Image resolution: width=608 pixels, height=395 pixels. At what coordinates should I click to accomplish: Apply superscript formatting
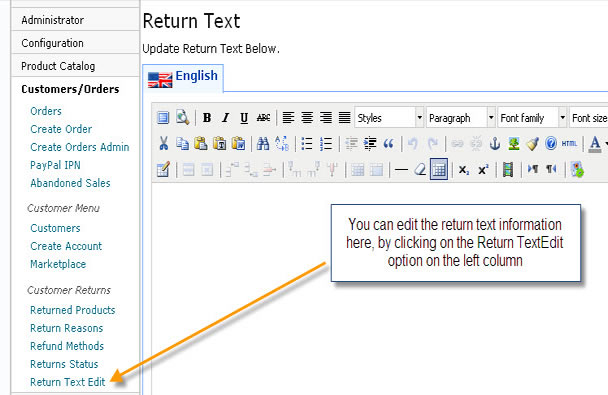click(483, 170)
